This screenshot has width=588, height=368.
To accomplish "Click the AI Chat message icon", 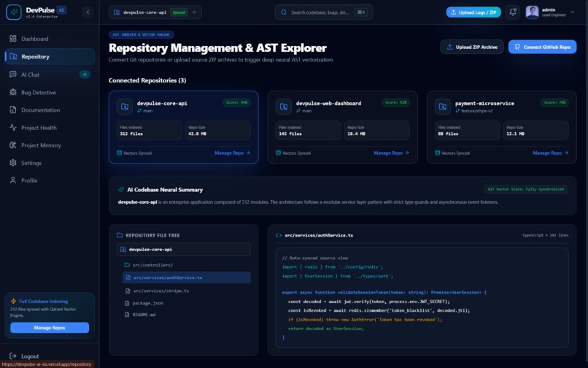I will [x=12, y=74].
